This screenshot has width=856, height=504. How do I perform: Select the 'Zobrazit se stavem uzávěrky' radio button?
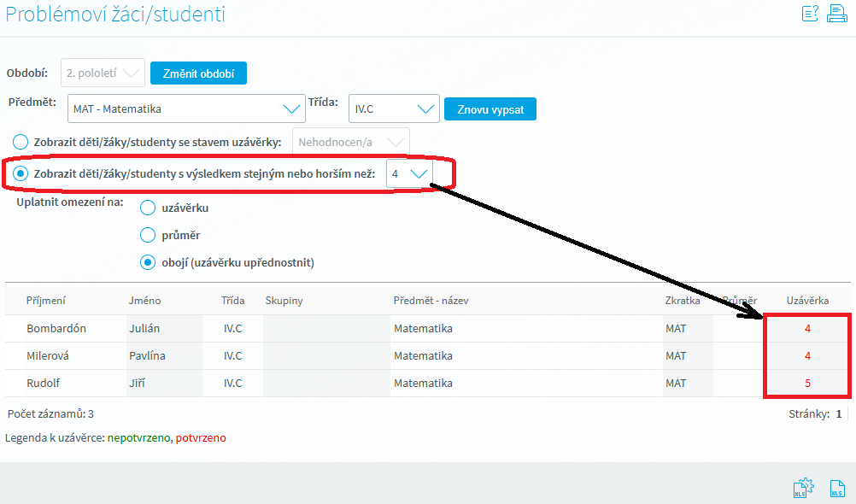point(19,141)
